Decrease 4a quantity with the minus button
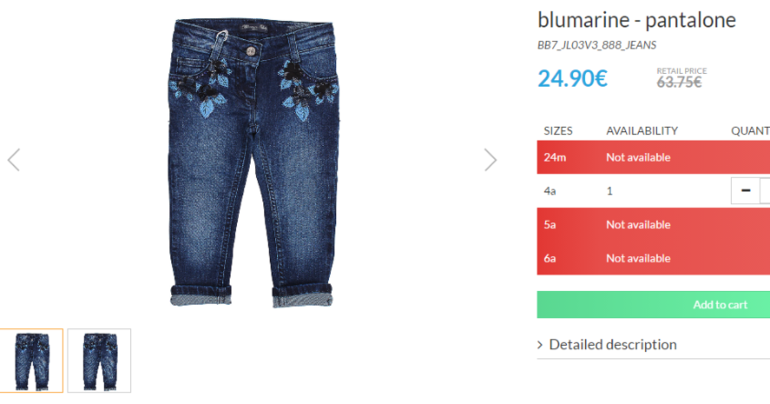This screenshot has width=770, height=404. 745,190
